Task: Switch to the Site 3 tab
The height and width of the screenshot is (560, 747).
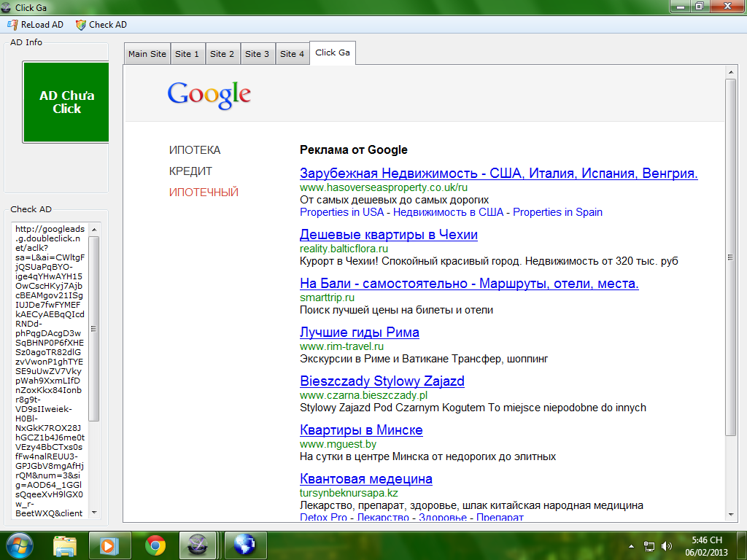Action: click(257, 54)
